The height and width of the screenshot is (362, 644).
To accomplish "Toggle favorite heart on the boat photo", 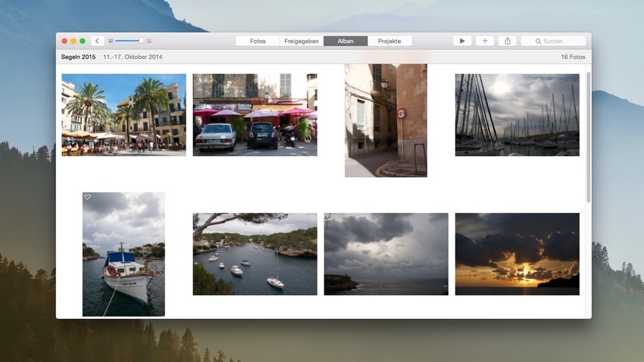I will [x=87, y=198].
